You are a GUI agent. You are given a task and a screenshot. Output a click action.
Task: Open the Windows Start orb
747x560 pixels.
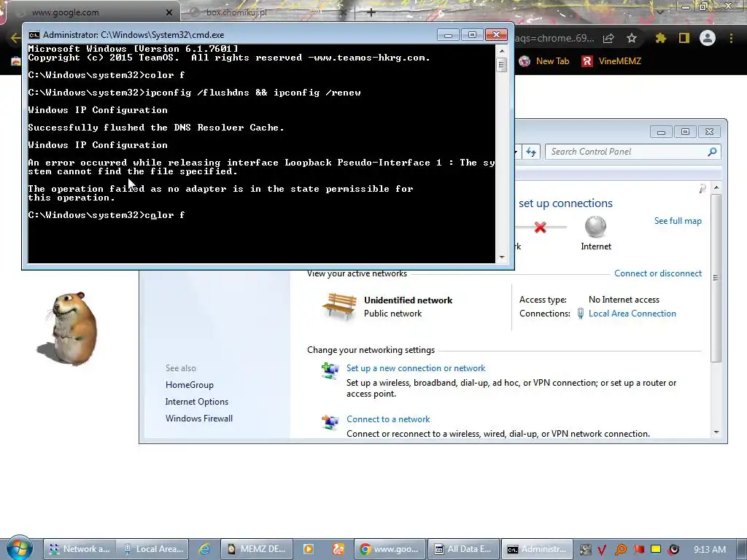[x=20, y=548]
